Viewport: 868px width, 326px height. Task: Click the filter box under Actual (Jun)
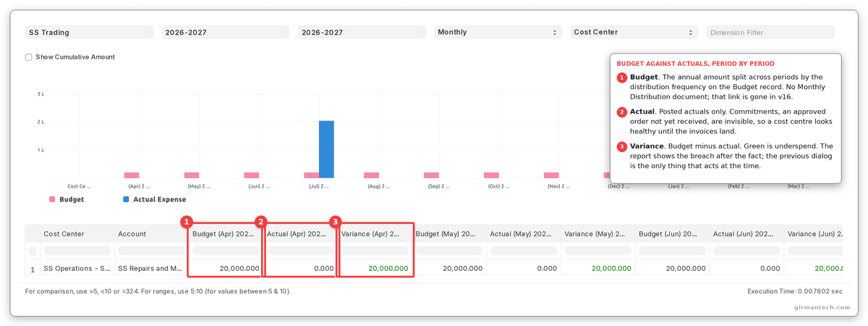pyautogui.click(x=747, y=251)
